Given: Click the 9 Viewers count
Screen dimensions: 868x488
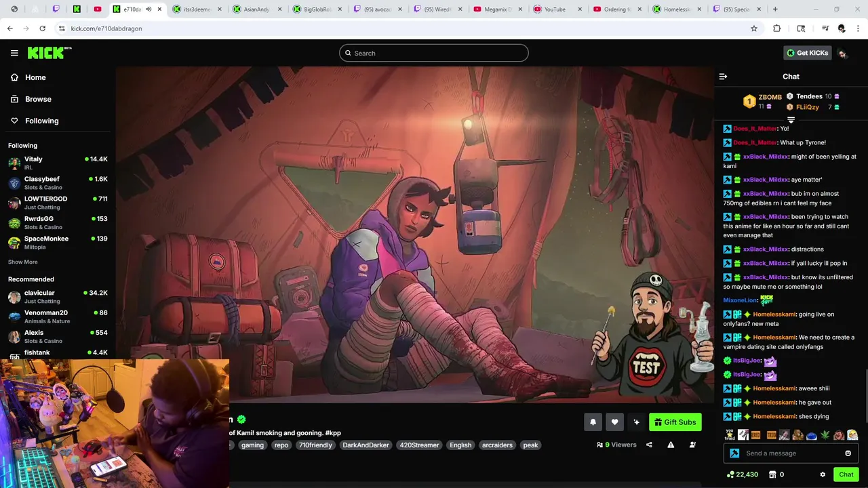Looking at the screenshot, I should [x=616, y=445].
